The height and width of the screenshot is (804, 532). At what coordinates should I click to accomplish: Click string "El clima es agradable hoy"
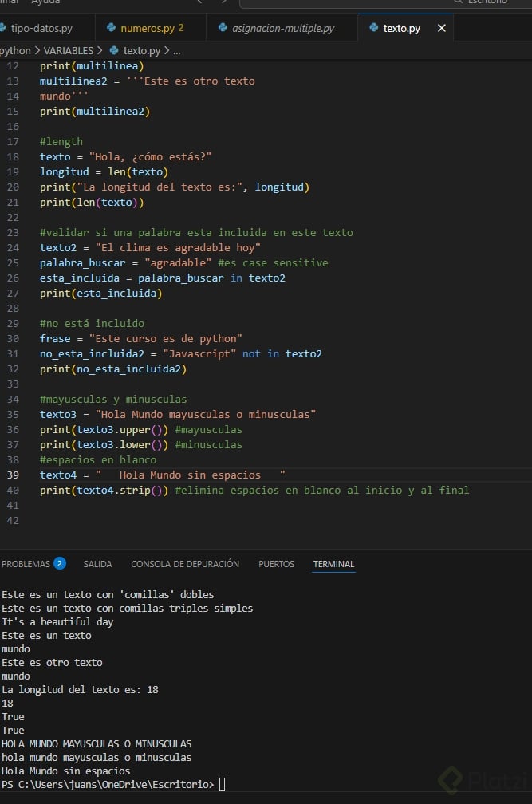click(178, 247)
